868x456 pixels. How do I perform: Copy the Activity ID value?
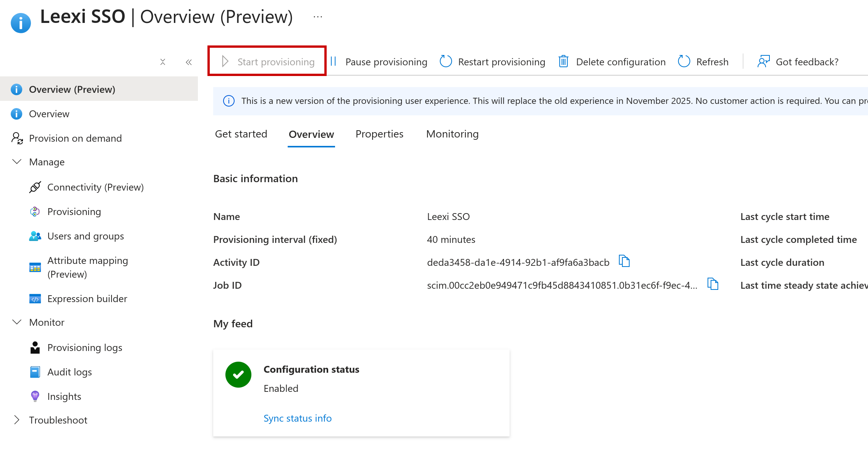click(x=624, y=262)
